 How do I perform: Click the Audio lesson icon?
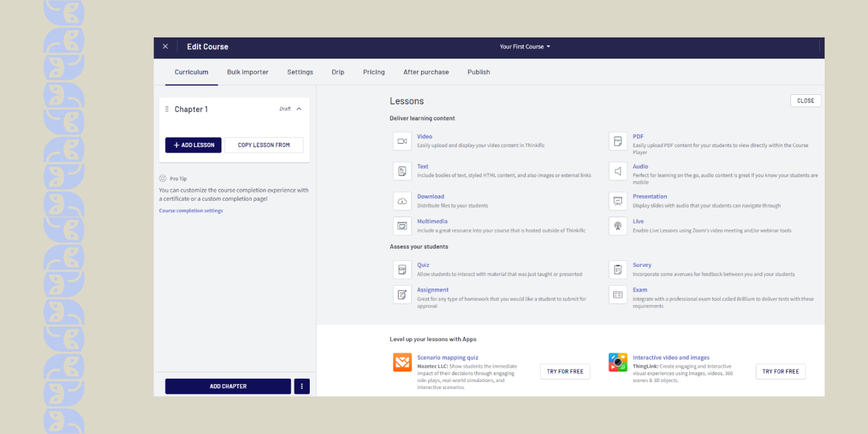[x=618, y=171]
